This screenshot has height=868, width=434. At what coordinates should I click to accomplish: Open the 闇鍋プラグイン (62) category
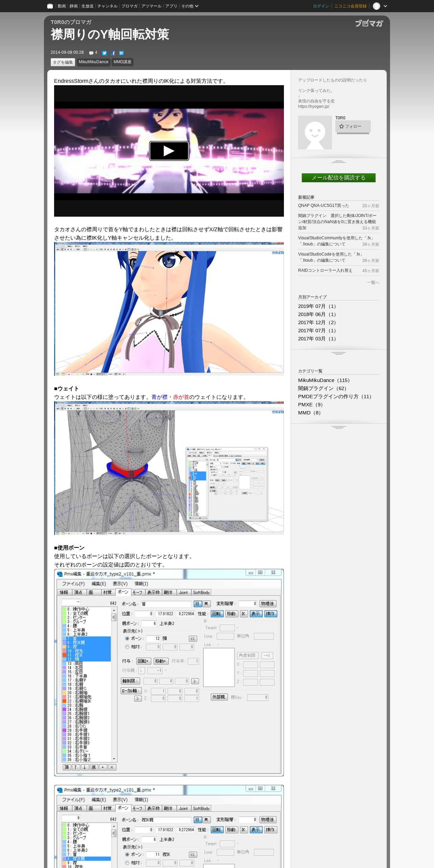click(x=322, y=388)
